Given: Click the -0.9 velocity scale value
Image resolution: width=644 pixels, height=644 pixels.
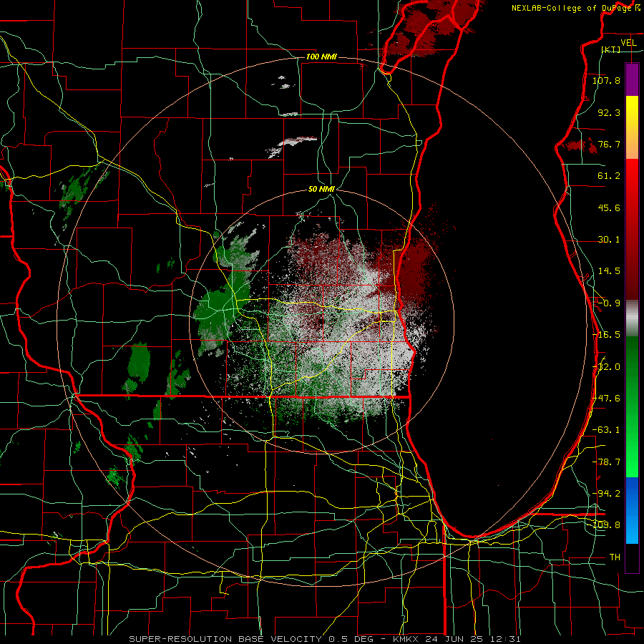Looking at the screenshot, I should point(609,303).
